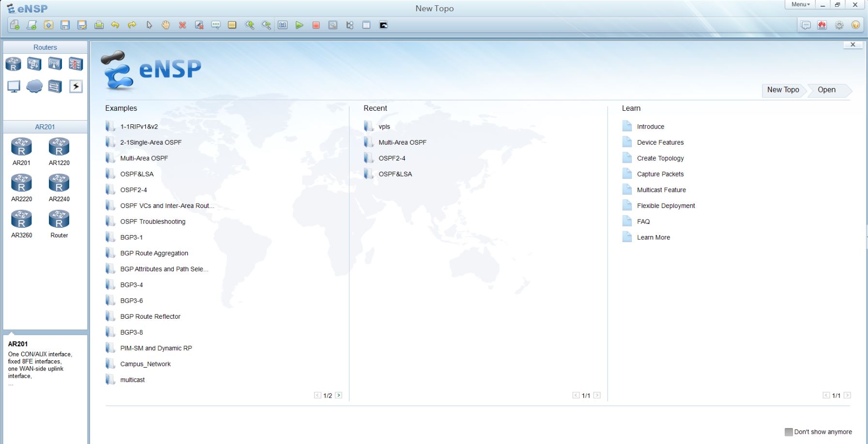
Task: Pick the AR1220 router device
Action: coord(59,151)
